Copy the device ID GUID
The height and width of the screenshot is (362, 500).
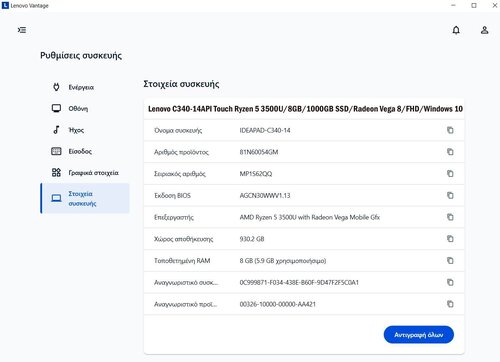point(450,282)
